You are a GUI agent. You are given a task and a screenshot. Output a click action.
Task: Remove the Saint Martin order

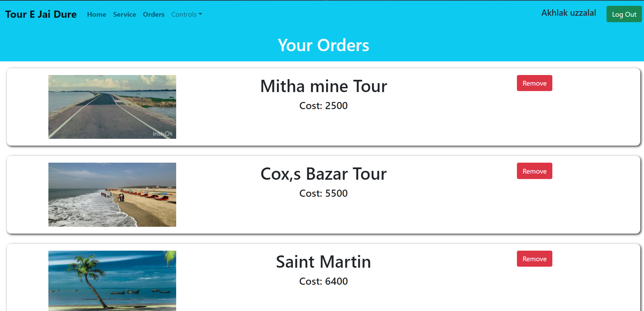click(534, 259)
